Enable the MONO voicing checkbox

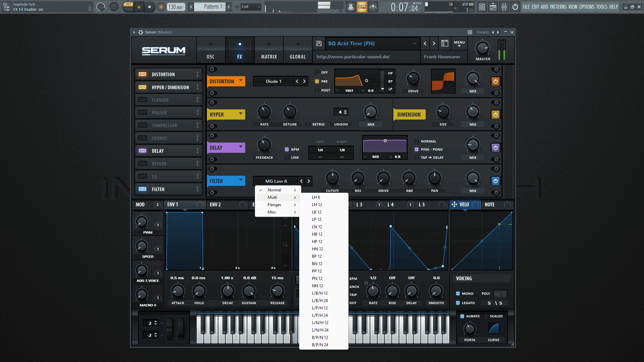point(458,294)
